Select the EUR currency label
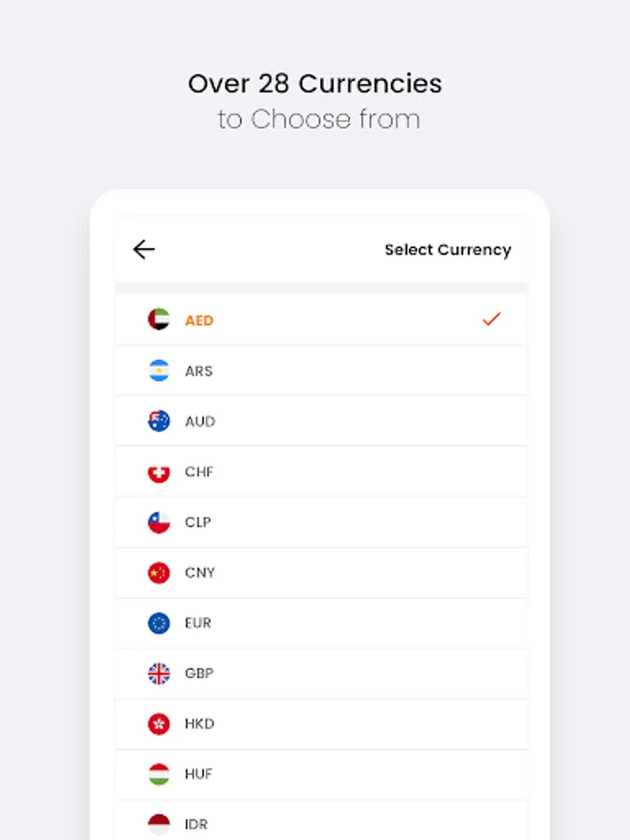 pyautogui.click(x=198, y=623)
